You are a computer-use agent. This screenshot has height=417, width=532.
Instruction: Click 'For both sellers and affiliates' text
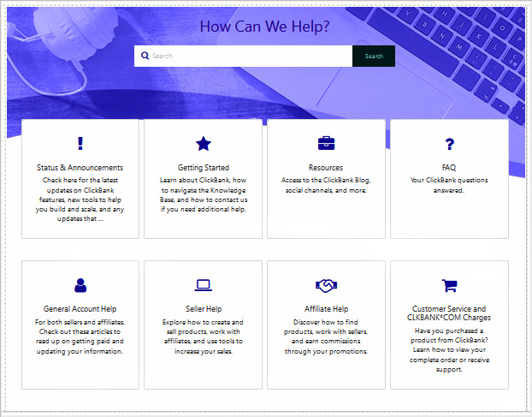(80, 337)
